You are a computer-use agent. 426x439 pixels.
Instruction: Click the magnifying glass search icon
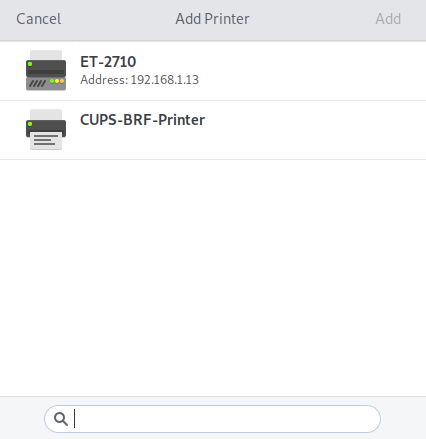click(61, 419)
